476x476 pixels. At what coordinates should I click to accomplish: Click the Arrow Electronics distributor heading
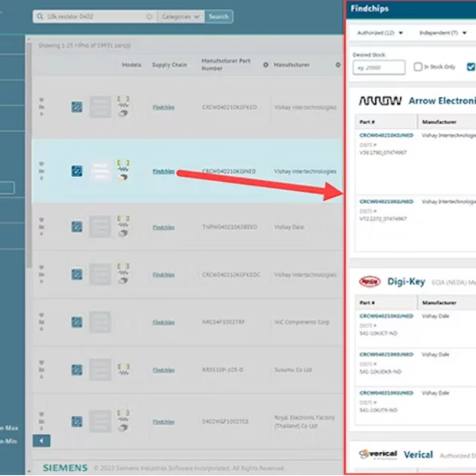coord(442,101)
